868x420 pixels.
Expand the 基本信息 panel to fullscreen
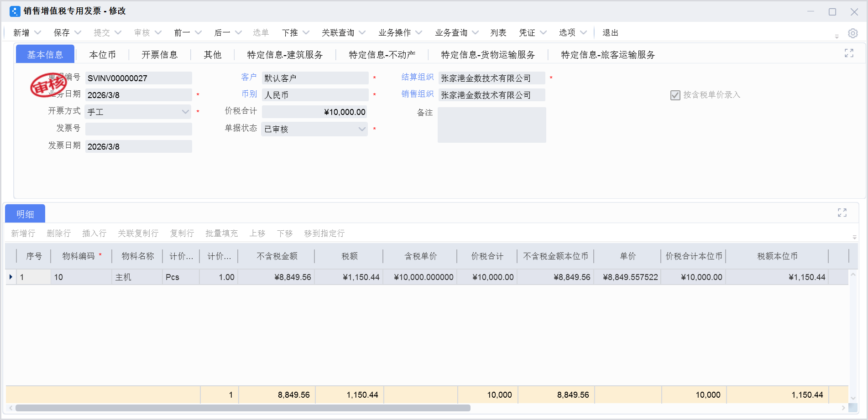point(849,53)
